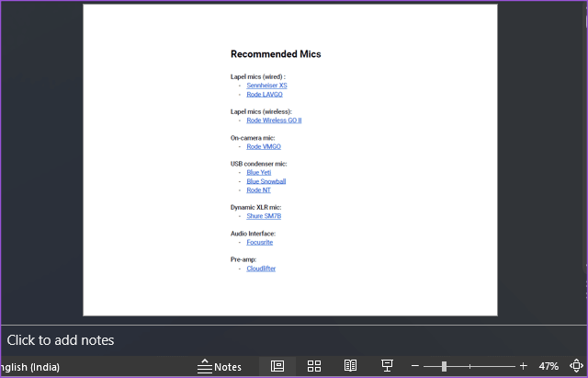The image size is (588, 378).
Task: Open the Blue Yeti link
Action: (259, 173)
